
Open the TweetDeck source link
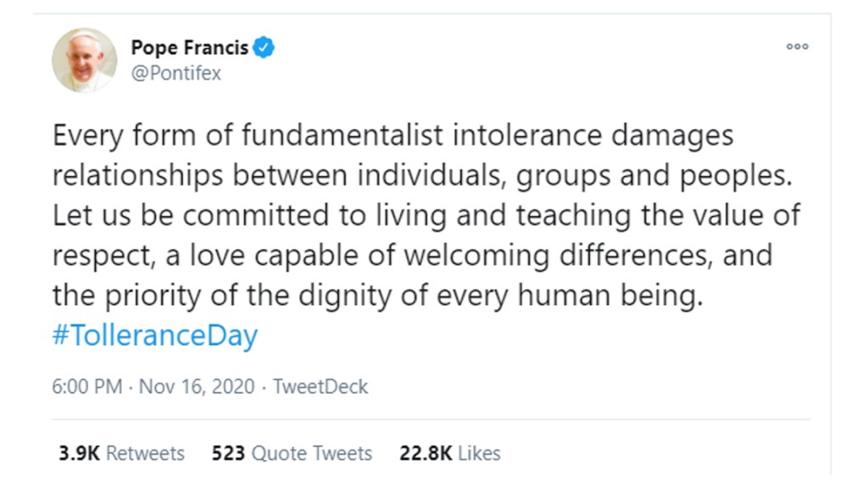[x=320, y=386]
